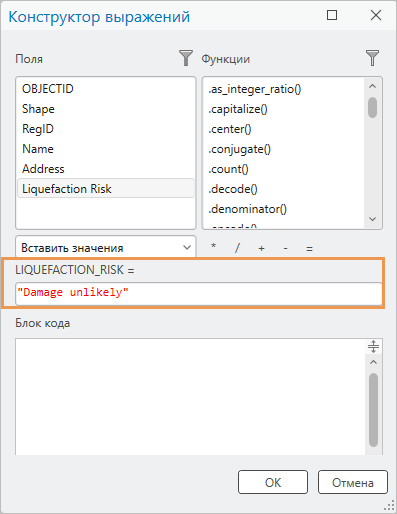Select the Liquefaction Risk field
397x514 pixels.
click(x=106, y=189)
